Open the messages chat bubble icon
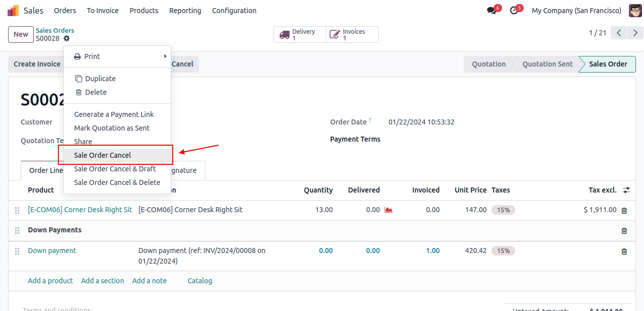The width and height of the screenshot is (644, 311). coord(491,11)
